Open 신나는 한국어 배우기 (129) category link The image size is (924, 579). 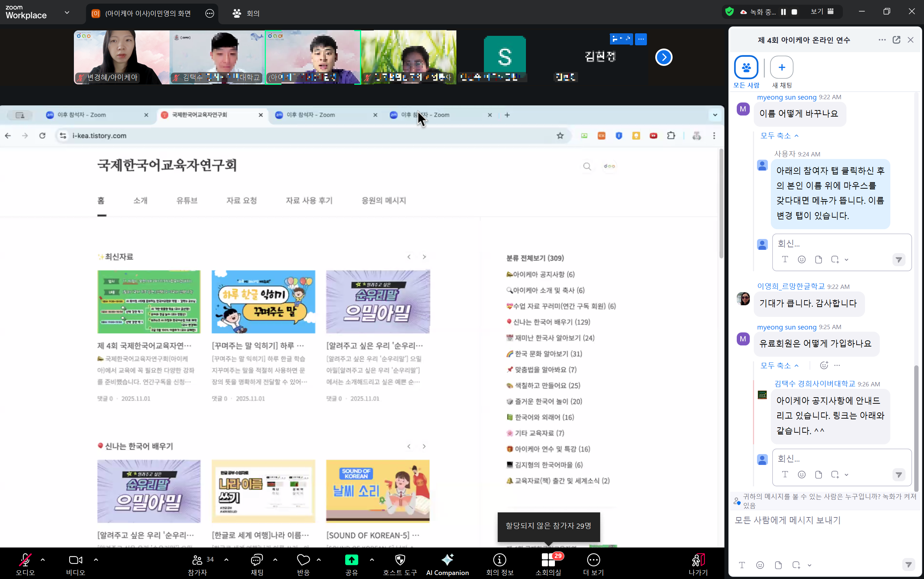551,322
